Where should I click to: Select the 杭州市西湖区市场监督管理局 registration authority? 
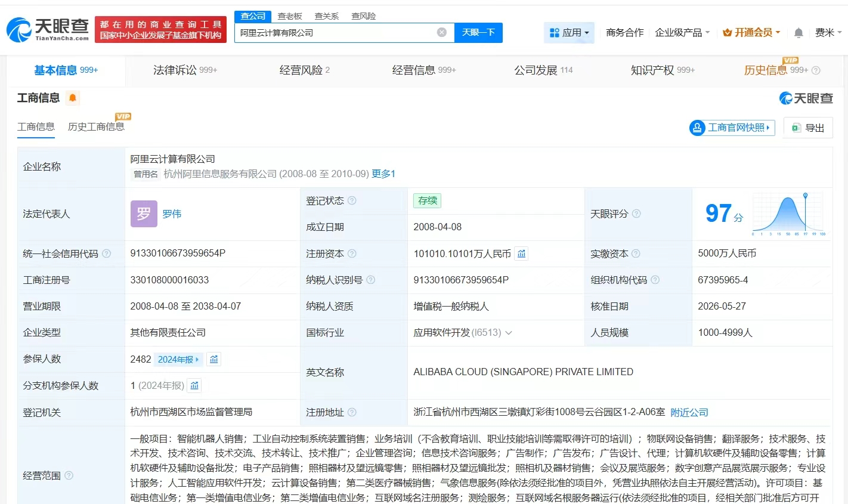coord(191,412)
